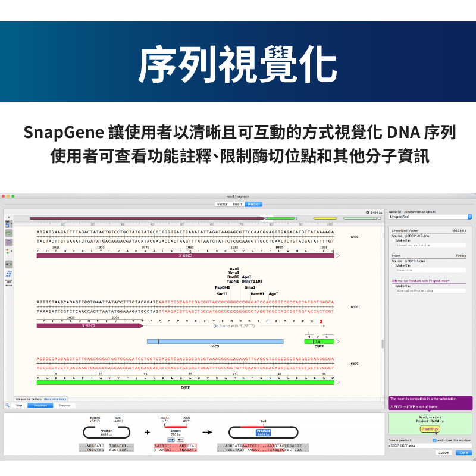
Task: Click the SalI label above Product diagram
Action: [263, 421]
